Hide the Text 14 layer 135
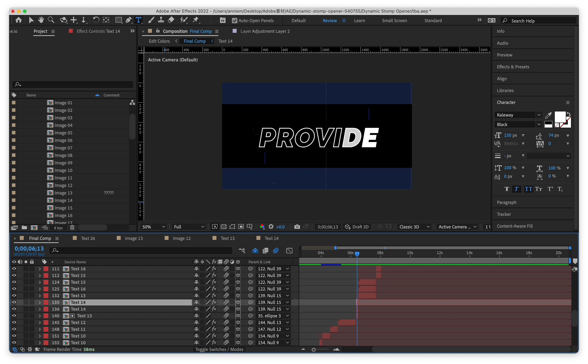This screenshot has height=364, width=588. click(14, 302)
